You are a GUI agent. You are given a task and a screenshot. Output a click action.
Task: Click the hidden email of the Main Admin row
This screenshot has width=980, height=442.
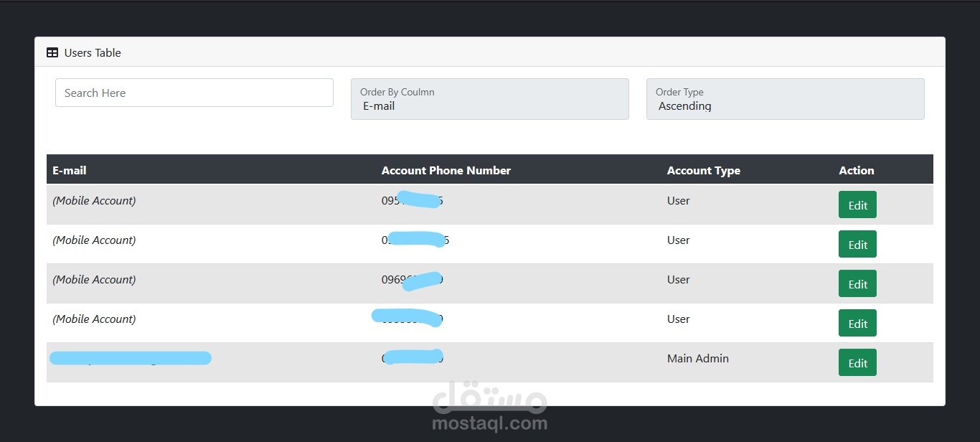click(x=131, y=358)
